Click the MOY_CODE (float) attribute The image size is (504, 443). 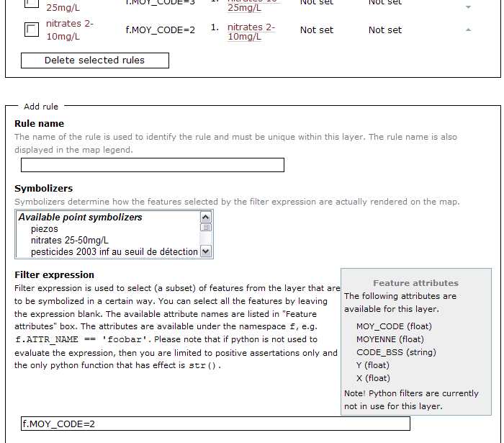[394, 326]
